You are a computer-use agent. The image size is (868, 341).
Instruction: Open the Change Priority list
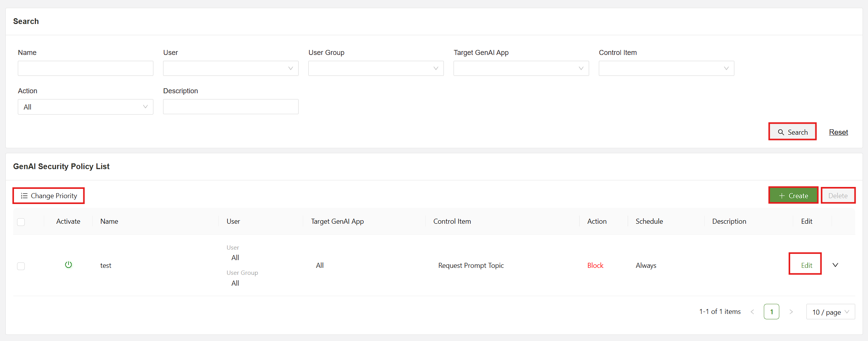(x=49, y=196)
